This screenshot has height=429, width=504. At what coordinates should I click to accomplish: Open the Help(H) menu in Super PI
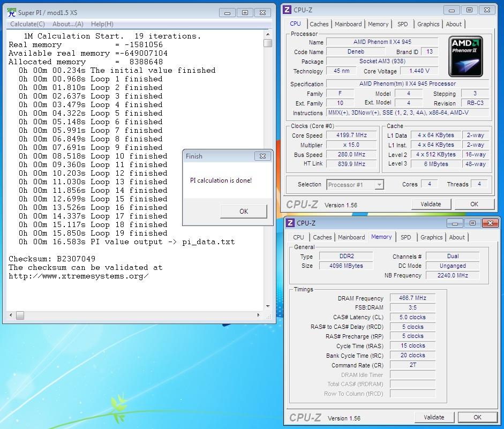(102, 24)
